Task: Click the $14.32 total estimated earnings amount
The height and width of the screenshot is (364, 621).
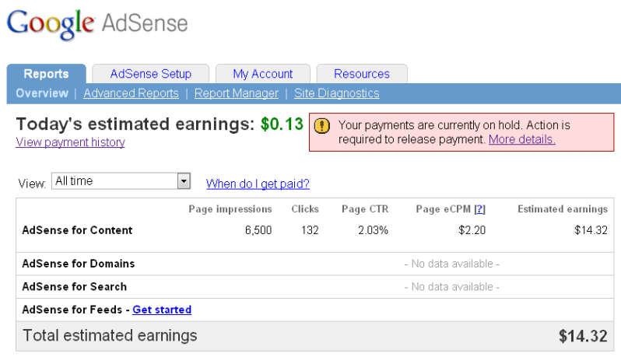Action: point(582,336)
